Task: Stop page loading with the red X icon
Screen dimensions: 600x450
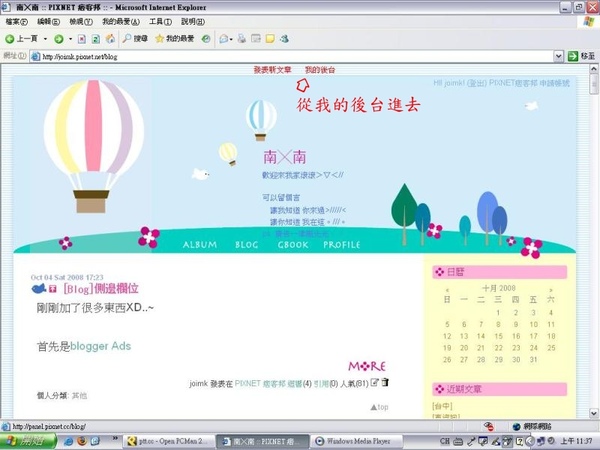Action: pos(82,39)
